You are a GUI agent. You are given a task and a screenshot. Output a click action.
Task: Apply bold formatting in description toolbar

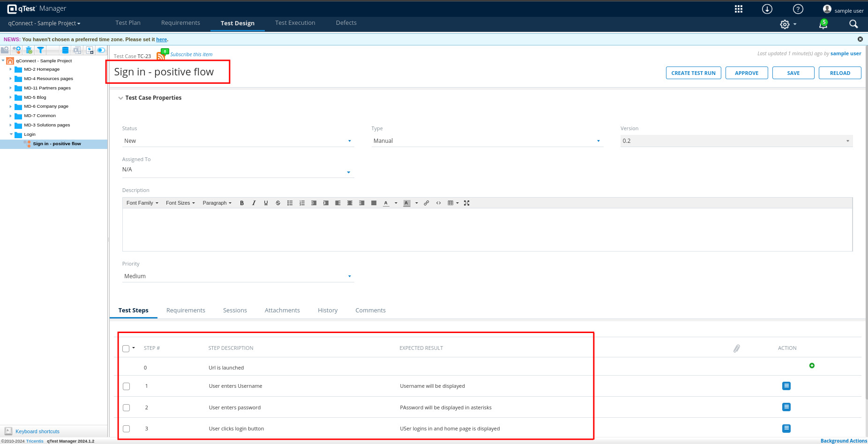click(x=242, y=203)
